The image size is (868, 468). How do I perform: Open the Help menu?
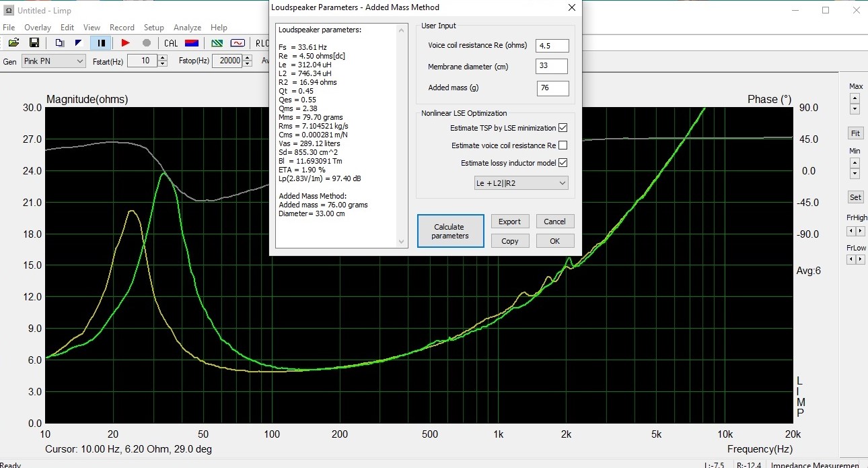point(219,28)
